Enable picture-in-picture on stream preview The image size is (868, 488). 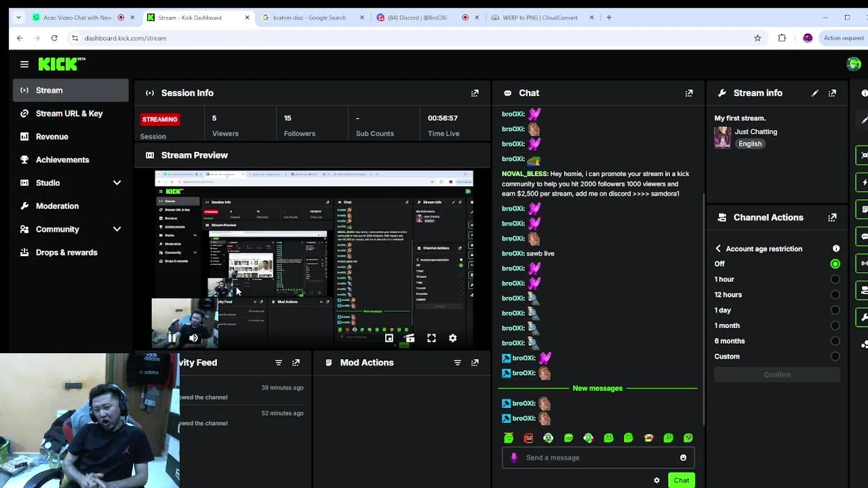[x=389, y=338]
